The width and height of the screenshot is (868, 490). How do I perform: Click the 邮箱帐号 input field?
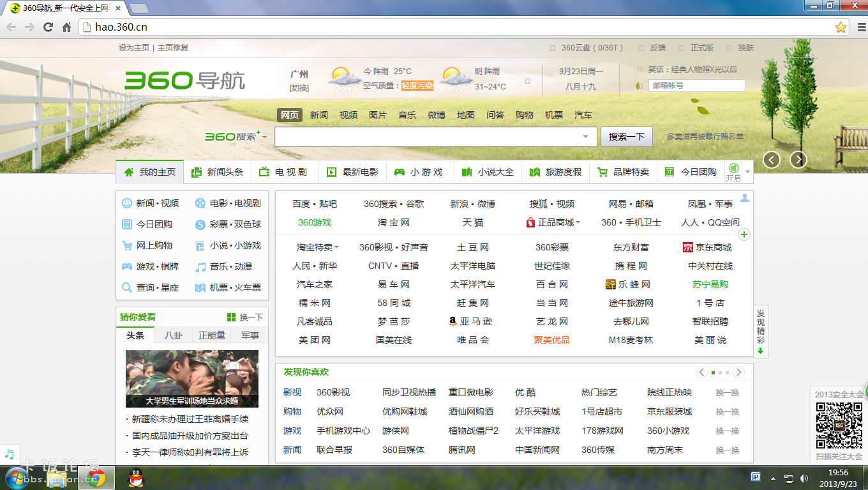(697, 86)
